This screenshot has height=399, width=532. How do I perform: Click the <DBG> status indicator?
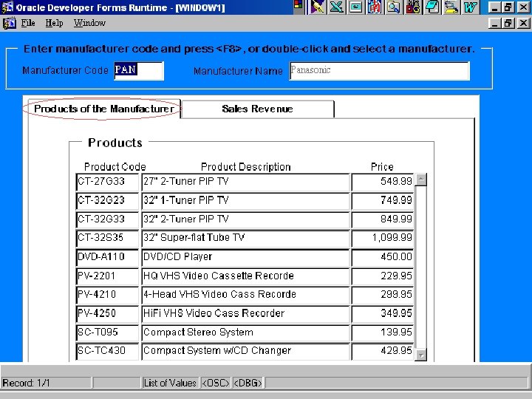(x=248, y=383)
